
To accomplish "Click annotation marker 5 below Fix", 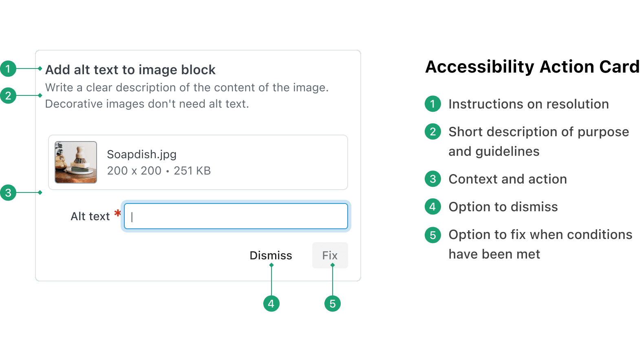I will 333,303.
